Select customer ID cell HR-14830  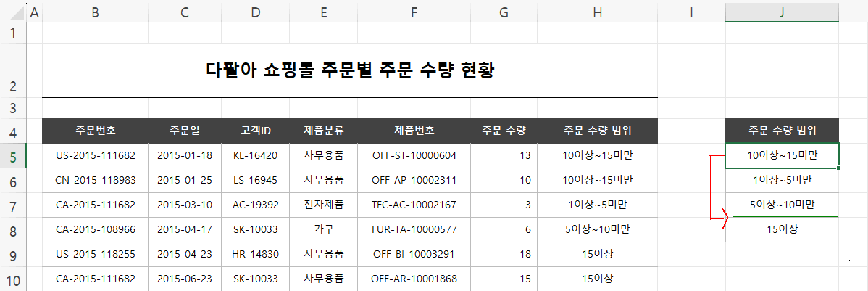255,254
